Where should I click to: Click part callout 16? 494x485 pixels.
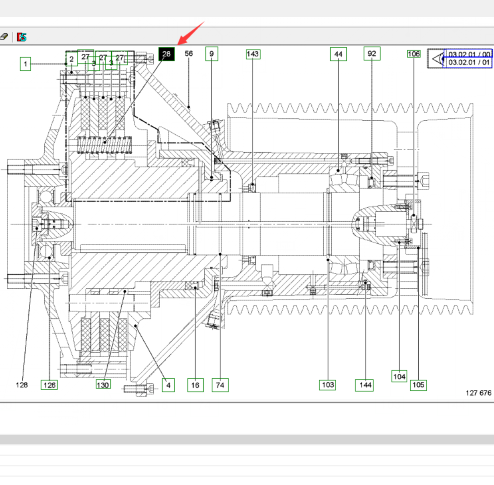point(195,385)
